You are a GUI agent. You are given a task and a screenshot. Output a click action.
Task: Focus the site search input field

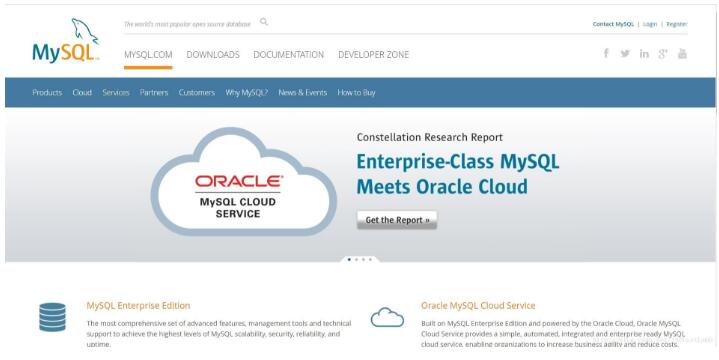[188, 24]
